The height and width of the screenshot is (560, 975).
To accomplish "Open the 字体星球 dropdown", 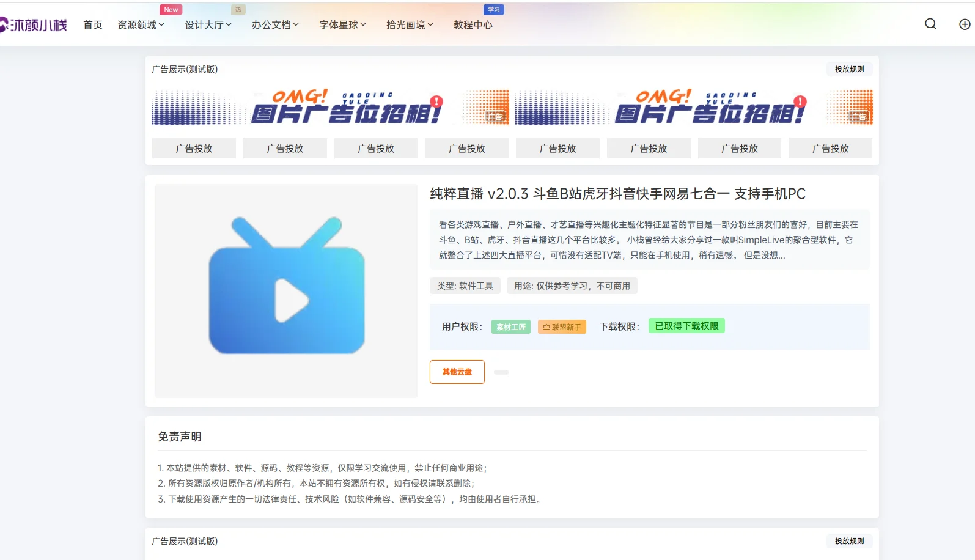I will point(342,25).
